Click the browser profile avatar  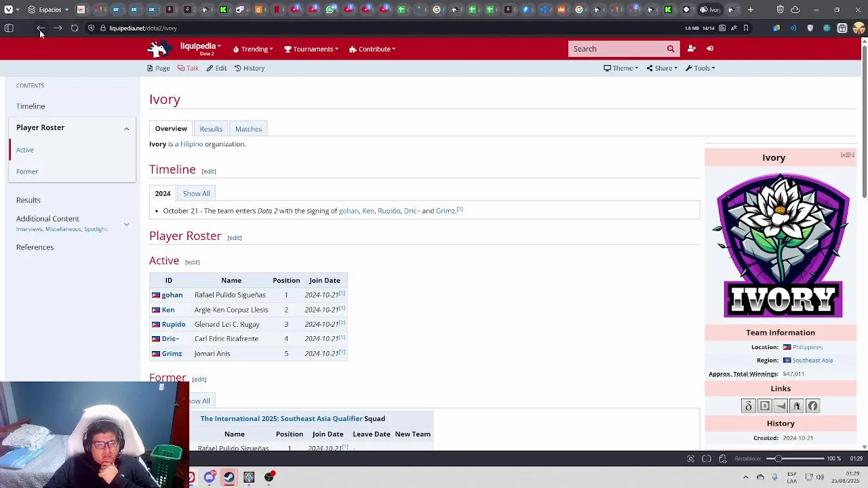(859, 28)
